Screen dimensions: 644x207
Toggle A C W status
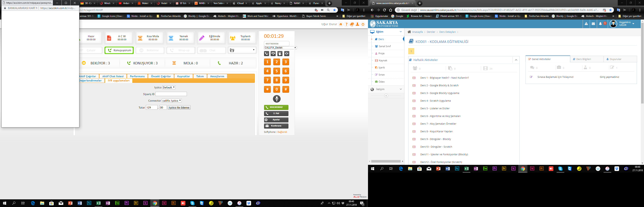118,38
